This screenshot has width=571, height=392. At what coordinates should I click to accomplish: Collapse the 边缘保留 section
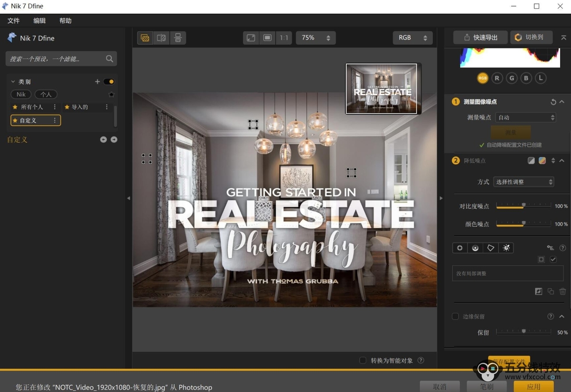coord(562,316)
